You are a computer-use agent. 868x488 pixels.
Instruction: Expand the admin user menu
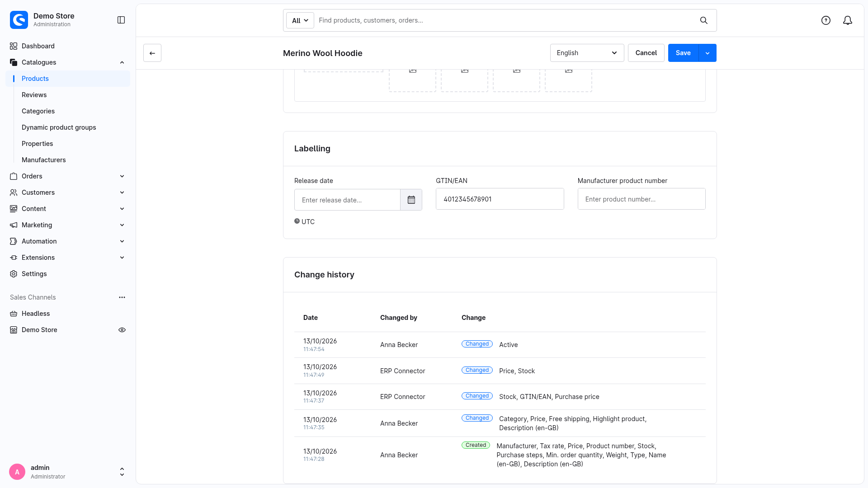122,472
